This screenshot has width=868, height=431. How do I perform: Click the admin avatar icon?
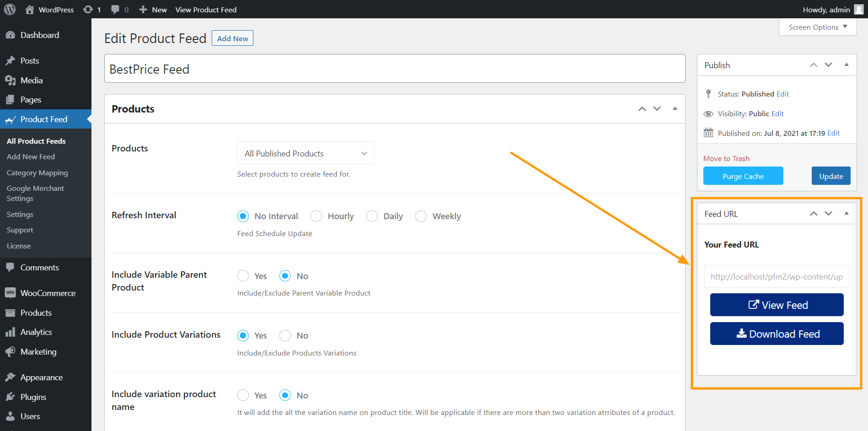tap(858, 9)
